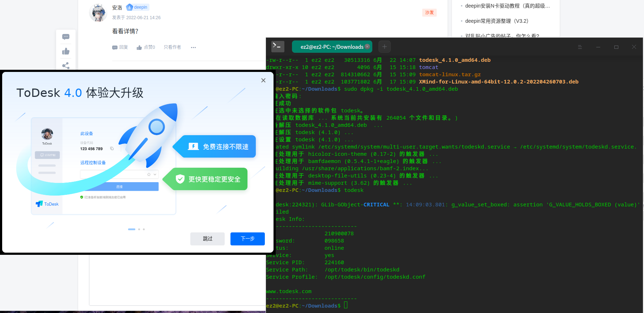Click the deepin level badge next to 安洛
Screen dimensions: 644x313
137,7
